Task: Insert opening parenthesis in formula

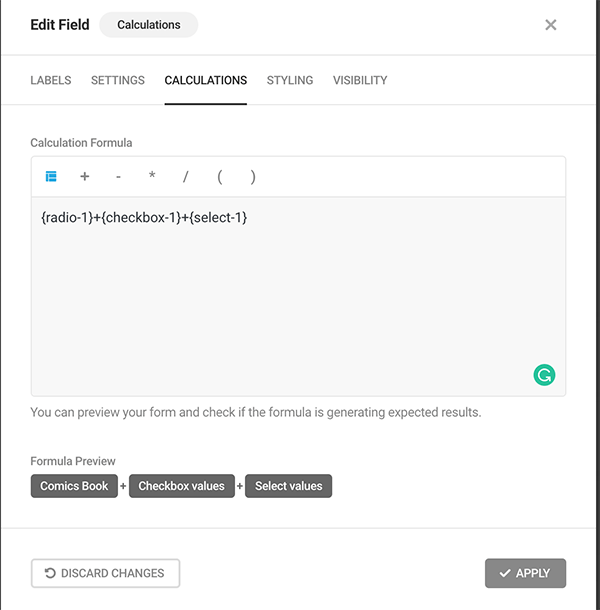Action: [x=219, y=177]
